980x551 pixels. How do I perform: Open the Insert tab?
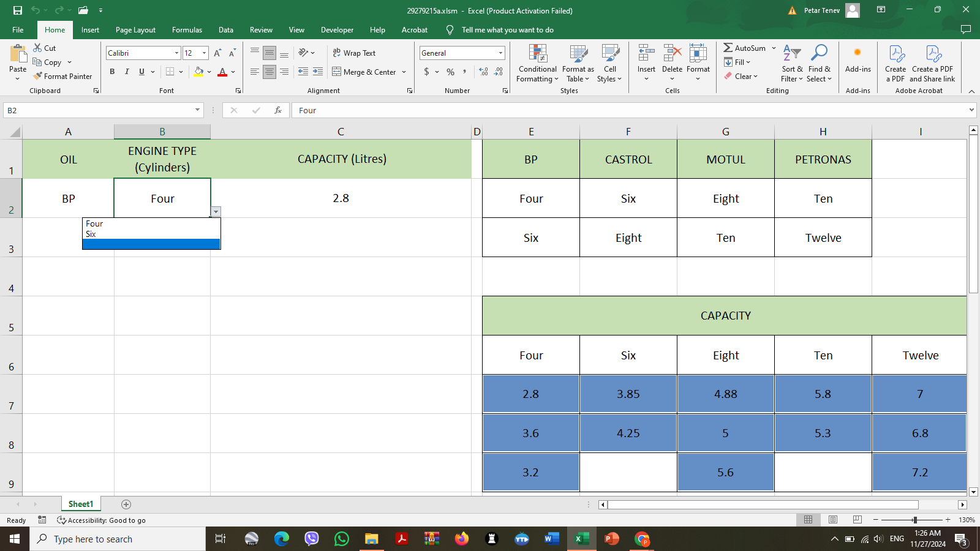click(90, 30)
